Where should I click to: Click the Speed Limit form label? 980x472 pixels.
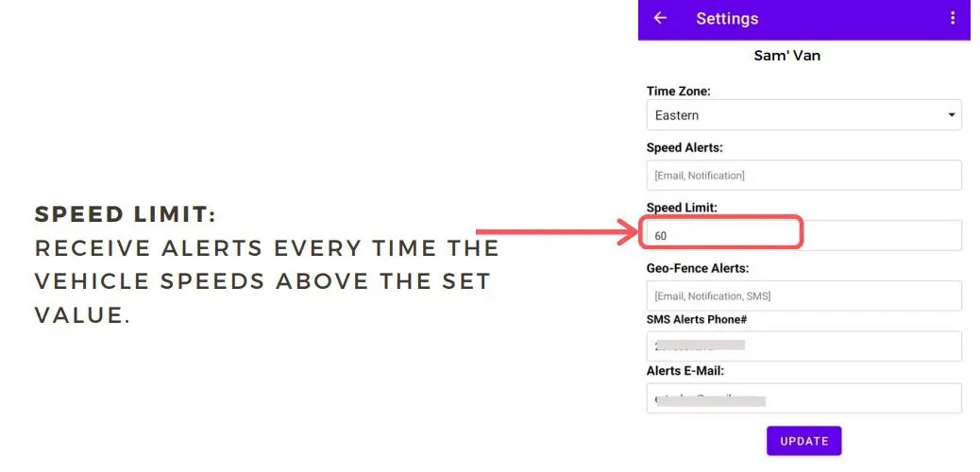(x=682, y=208)
